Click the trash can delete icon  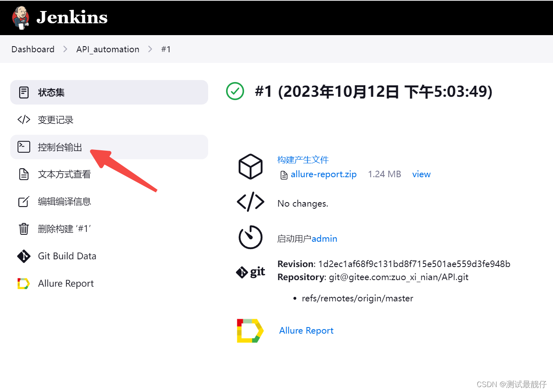[x=24, y=229]
